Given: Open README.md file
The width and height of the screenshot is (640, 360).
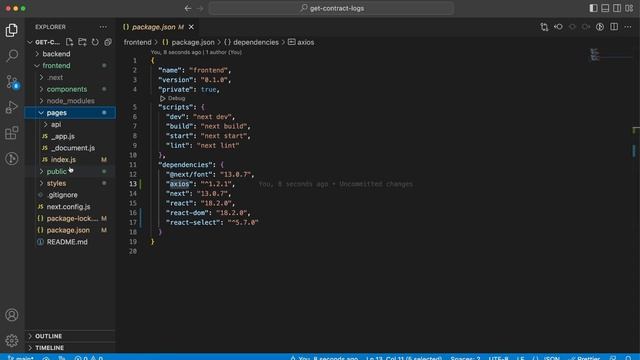Looking at the screenshot, I should tap(70, 242).
